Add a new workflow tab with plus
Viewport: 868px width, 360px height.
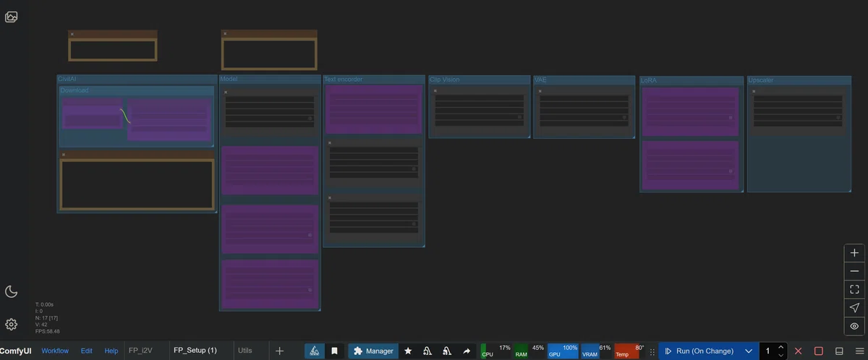[279, 351]
